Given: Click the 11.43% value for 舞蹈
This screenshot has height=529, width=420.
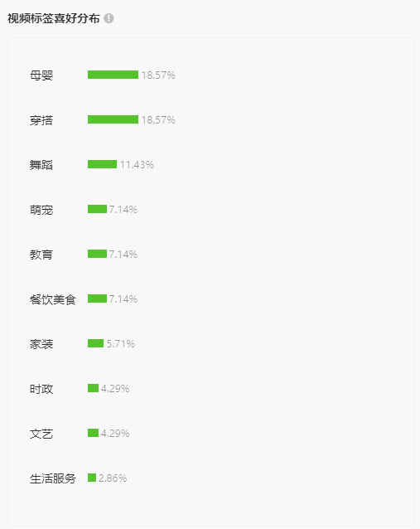Looking at the screenshot, I should coord(137,165).
